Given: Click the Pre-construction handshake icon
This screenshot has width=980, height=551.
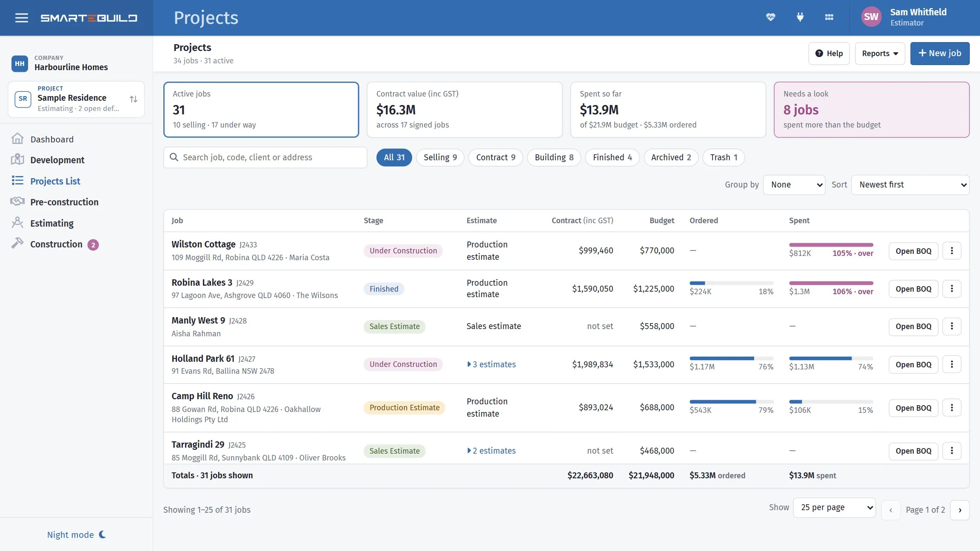Looking at the screenshot, I should click(17, 202).
